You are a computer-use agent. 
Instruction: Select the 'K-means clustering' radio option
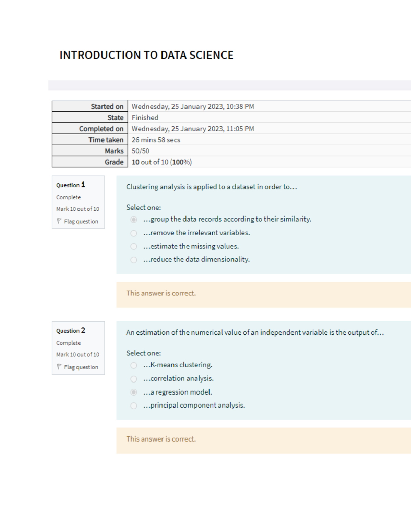[x=134, y=366]
